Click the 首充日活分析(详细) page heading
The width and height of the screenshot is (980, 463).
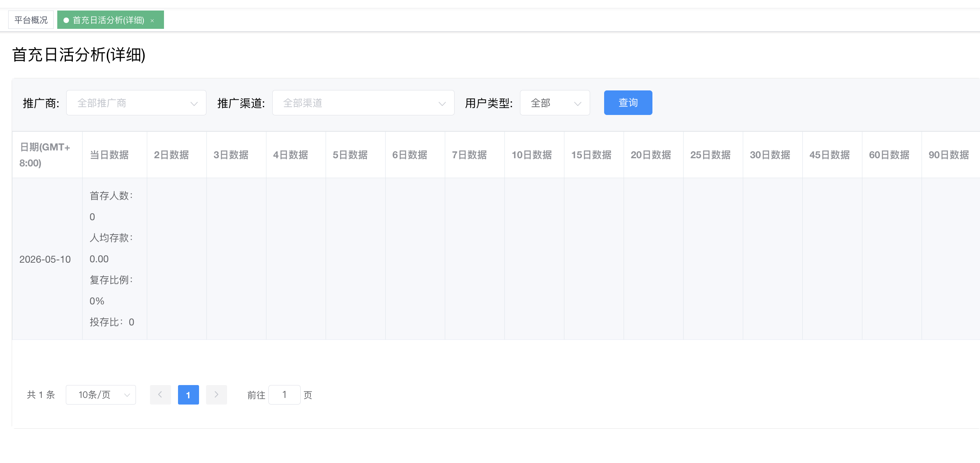pos(79,55)
